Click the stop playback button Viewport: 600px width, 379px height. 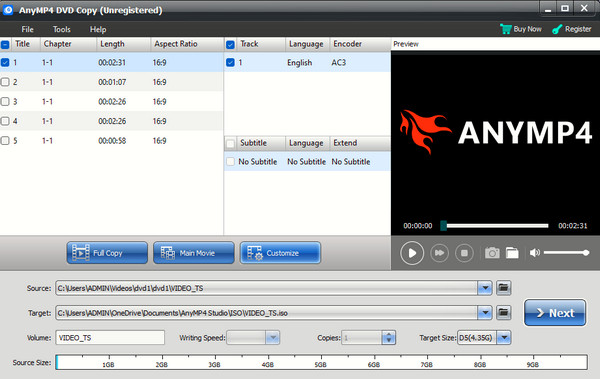tap(464, 253)
